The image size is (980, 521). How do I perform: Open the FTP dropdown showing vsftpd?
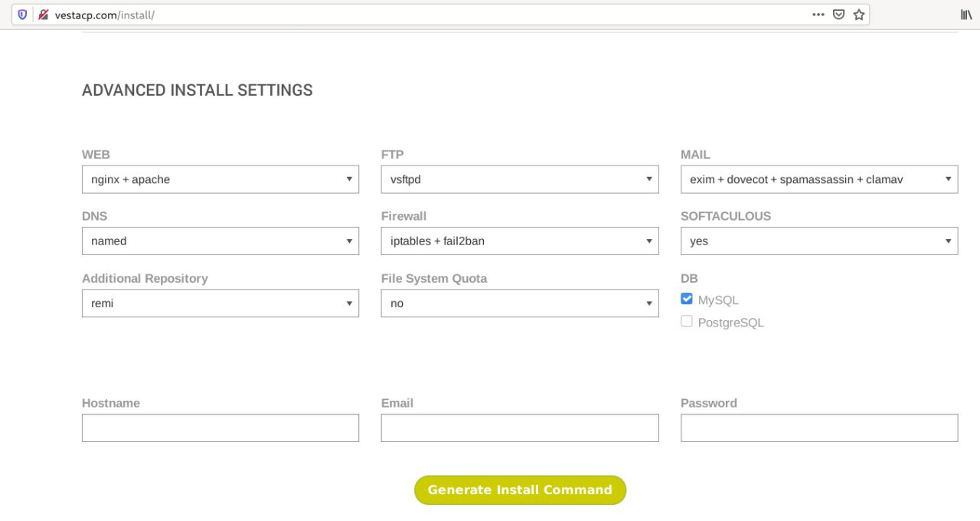click(x=520, y=179)
